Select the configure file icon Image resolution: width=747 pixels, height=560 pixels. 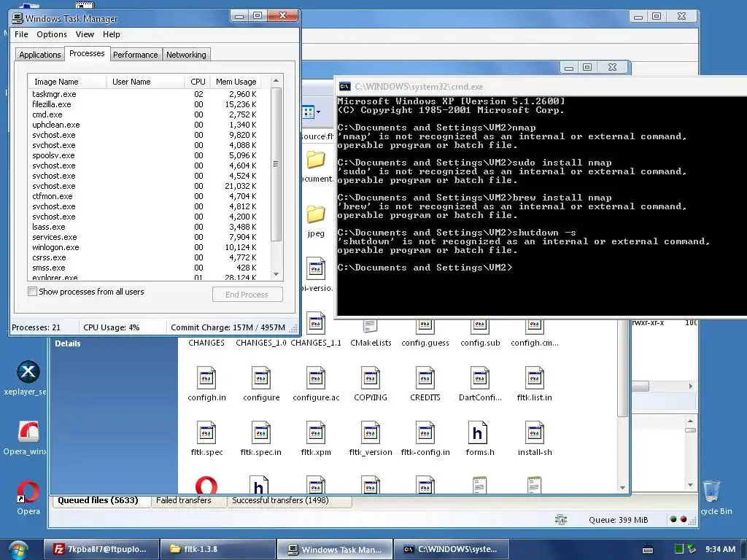point(261,378)
